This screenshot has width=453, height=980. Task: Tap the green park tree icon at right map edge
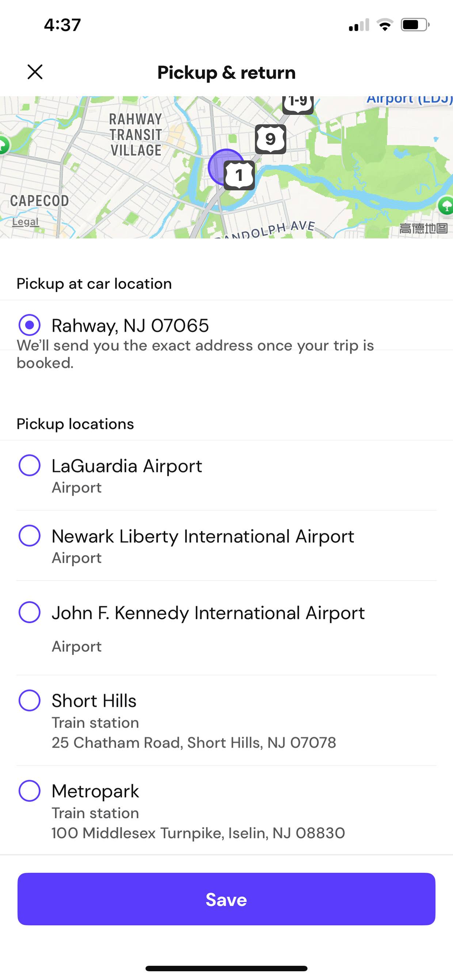point(445,206)
